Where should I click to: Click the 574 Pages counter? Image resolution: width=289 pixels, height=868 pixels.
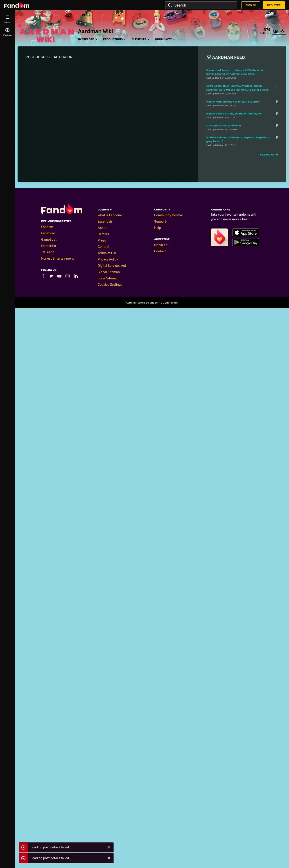(265, 31)
